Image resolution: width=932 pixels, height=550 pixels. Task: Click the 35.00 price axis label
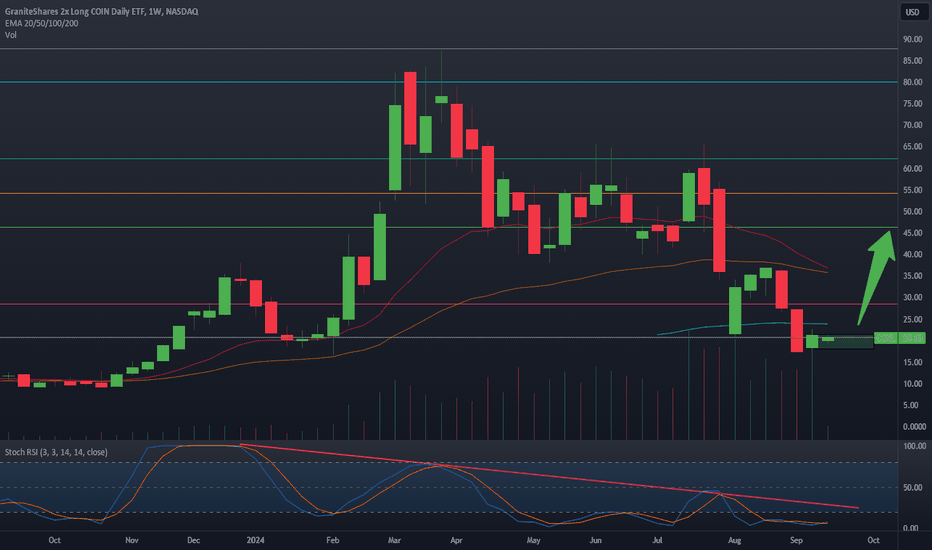click(912, 276)
